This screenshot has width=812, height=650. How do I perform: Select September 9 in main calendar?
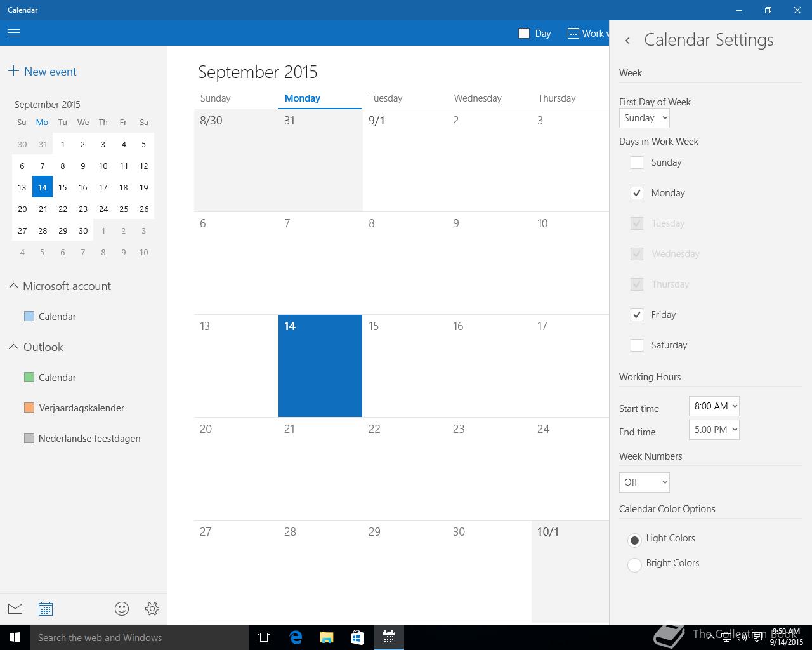point(489,263)
